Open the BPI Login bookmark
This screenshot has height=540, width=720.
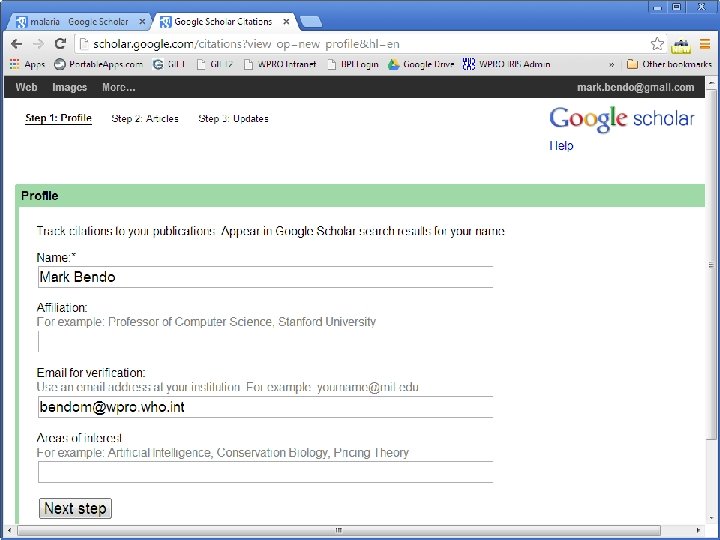coord(353,64)
